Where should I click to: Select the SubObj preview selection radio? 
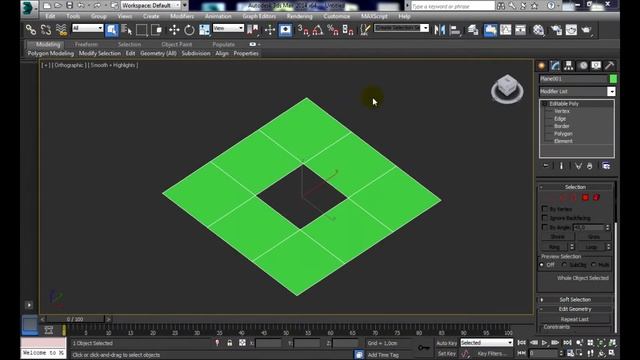pyautogui.click(x=564, y=265)
